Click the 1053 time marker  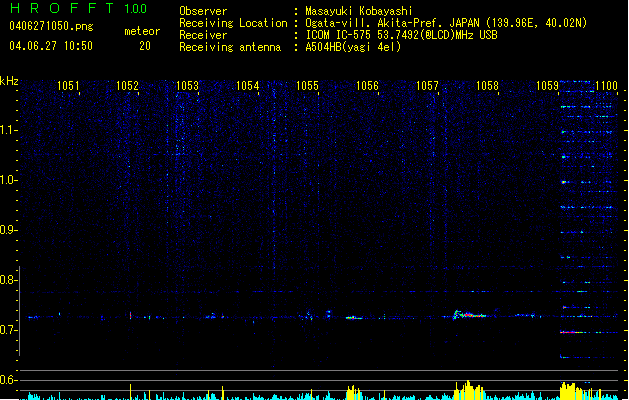(x=187, y=86)
